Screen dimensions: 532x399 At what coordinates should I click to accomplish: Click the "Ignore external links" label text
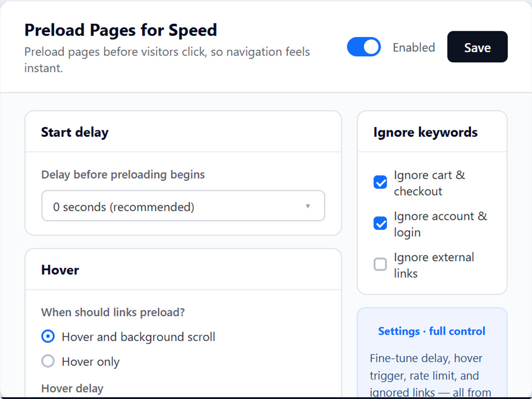click(434, 265)
